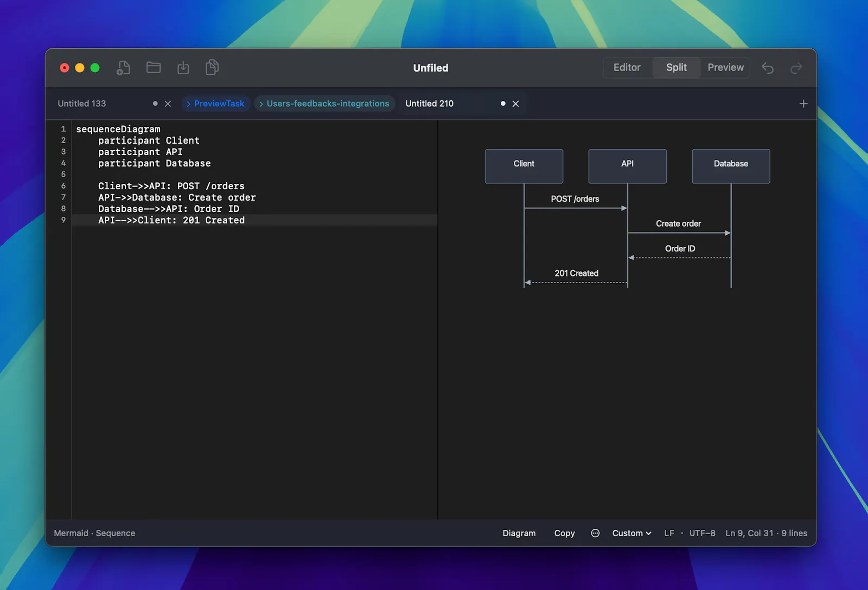Viewport: 868px width, 590px height.
Task: Open the smiley feedback icon in status bar
Action: pos(595,533)
